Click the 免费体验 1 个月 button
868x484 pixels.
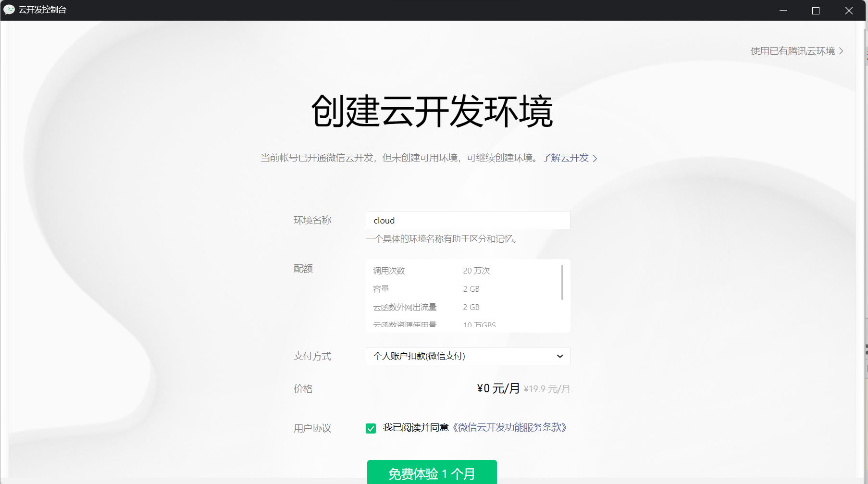tap(432, 472)
